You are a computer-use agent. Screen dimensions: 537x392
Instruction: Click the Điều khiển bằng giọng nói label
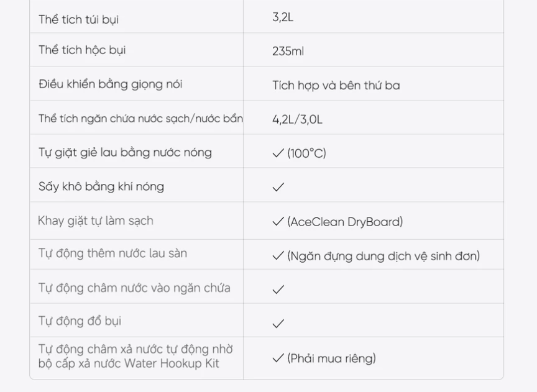coord(110,84)
